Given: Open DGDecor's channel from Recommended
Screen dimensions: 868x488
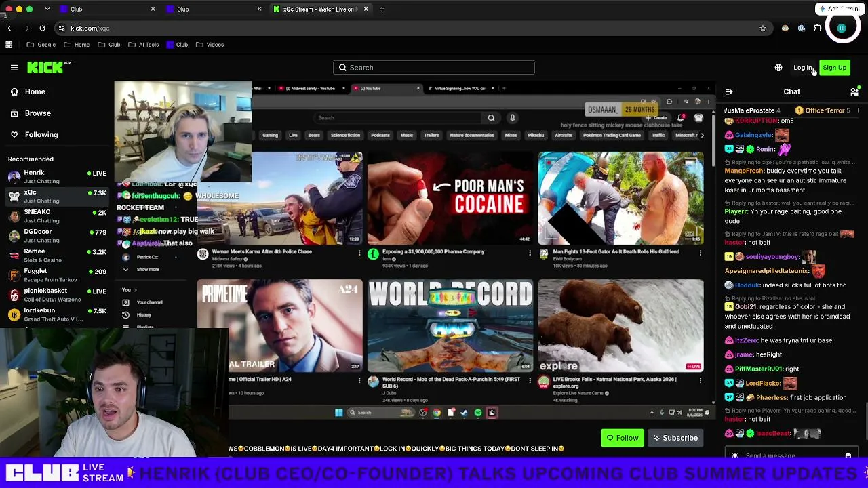Looking at the screenshot, I should [57, 235].
